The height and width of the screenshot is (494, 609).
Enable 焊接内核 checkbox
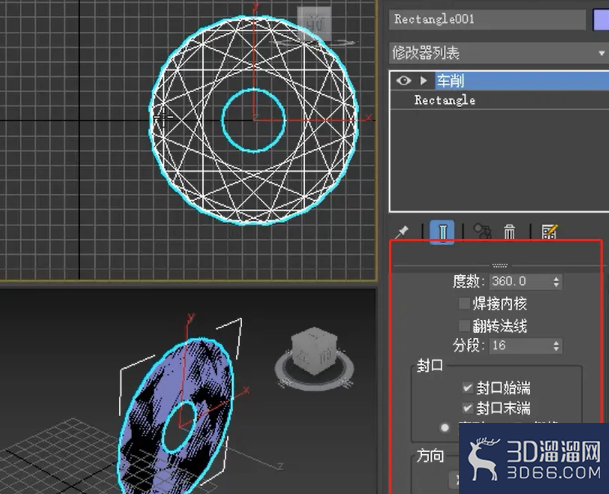tap(464, 303)
